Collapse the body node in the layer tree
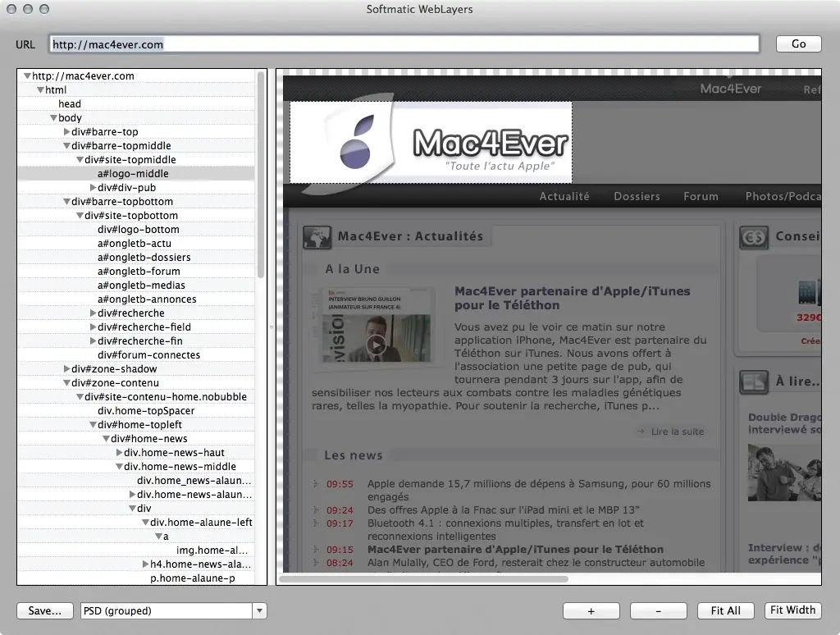 coord(53,117)
